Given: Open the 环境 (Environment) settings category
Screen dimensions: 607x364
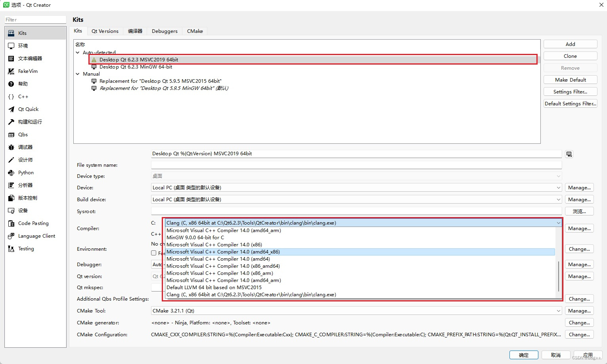Looking at the screenshot, I should pos(35,46).
